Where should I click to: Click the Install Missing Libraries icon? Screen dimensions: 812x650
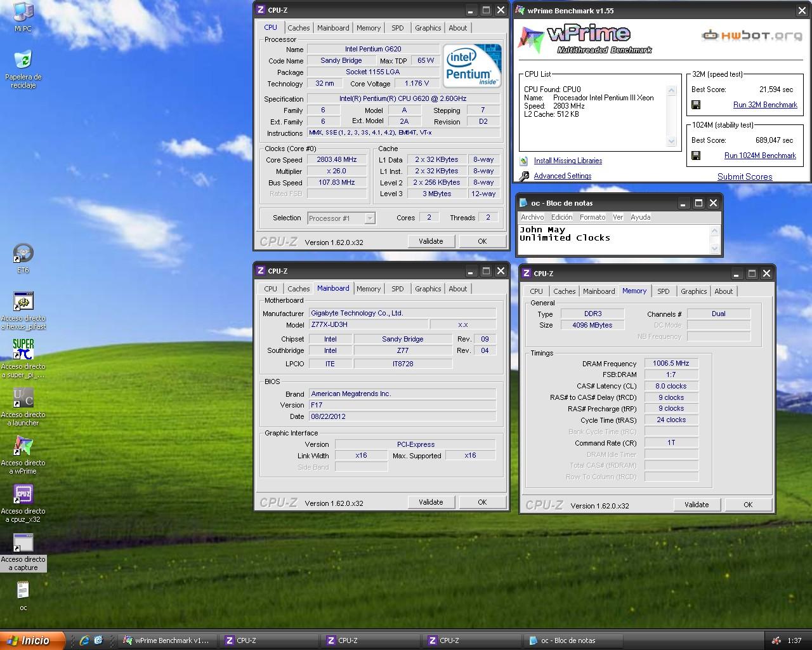click(524, 161)
